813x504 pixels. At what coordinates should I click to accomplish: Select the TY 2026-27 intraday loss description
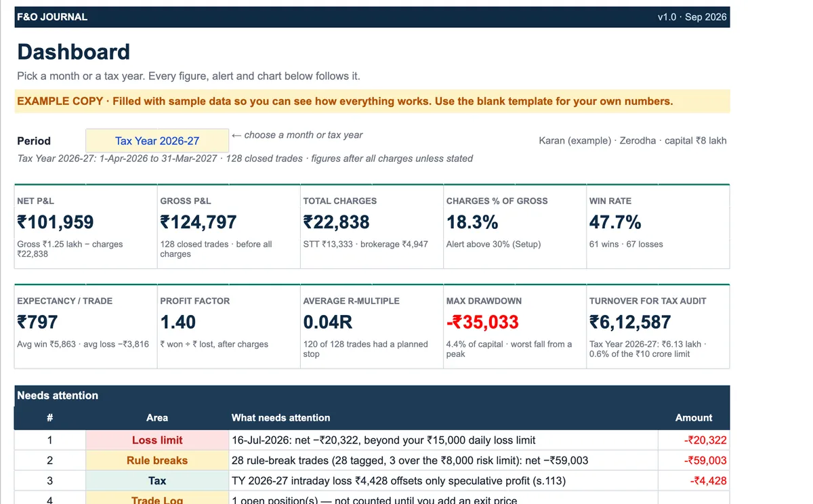[x=398, y=481]
